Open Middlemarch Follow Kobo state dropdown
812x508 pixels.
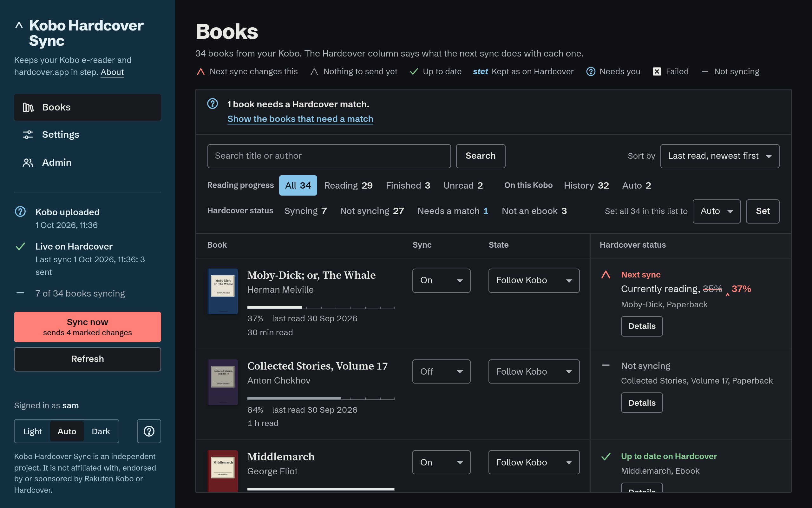click(534, 462)
